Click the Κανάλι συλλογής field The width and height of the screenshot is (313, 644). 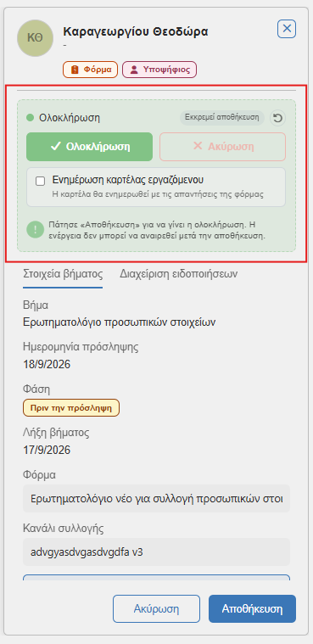(156, 552)
